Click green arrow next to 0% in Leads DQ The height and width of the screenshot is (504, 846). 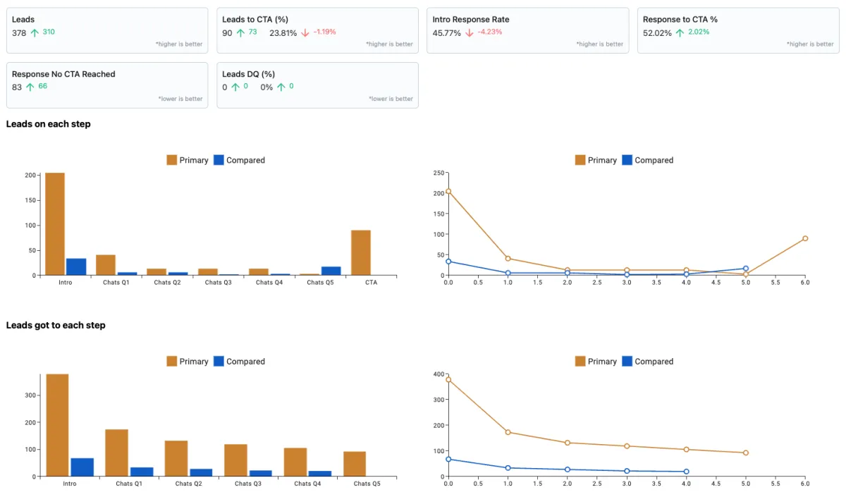tap(281, 87)
